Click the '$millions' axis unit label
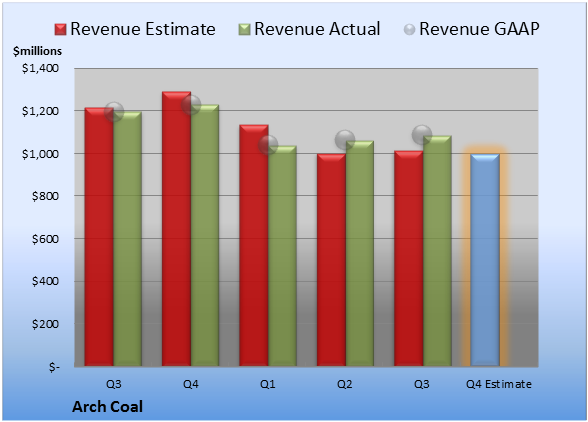588x422 pixels. pyautogui.click(x=37, y=51)
